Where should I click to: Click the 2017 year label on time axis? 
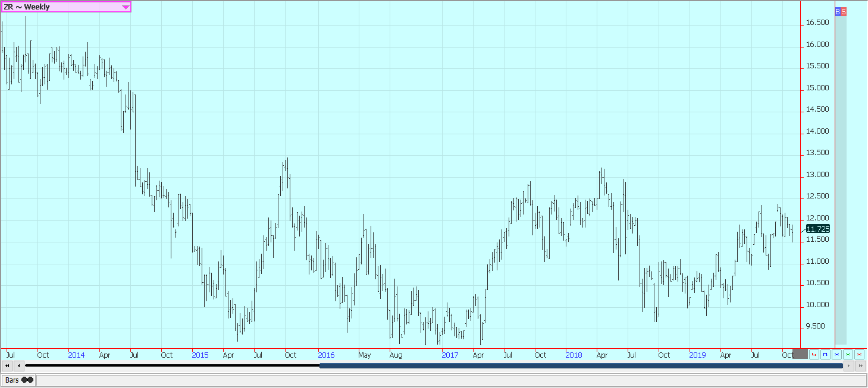pyautogui.click(x=450, y=355)
